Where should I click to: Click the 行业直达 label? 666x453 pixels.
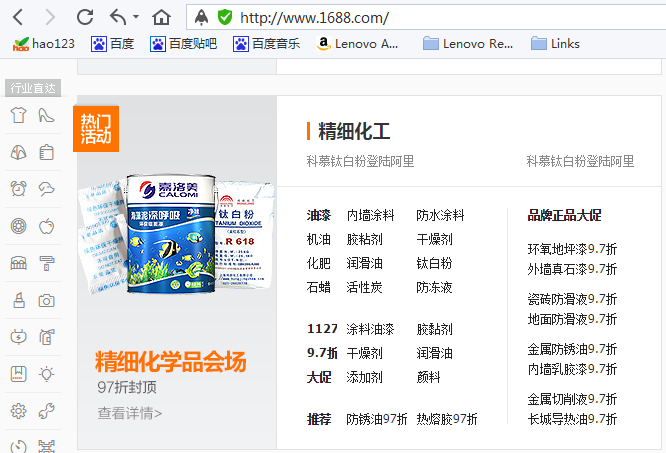click(33, 88)
